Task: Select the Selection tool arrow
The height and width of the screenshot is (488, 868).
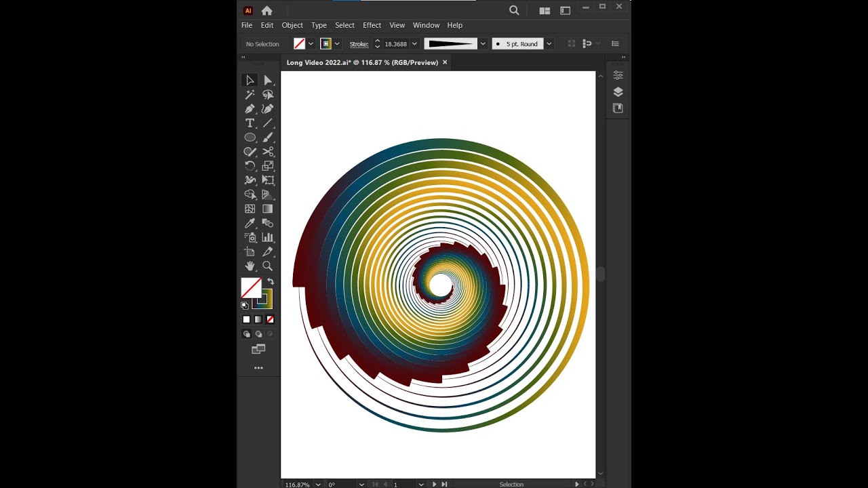Action: tap(250, 80)
